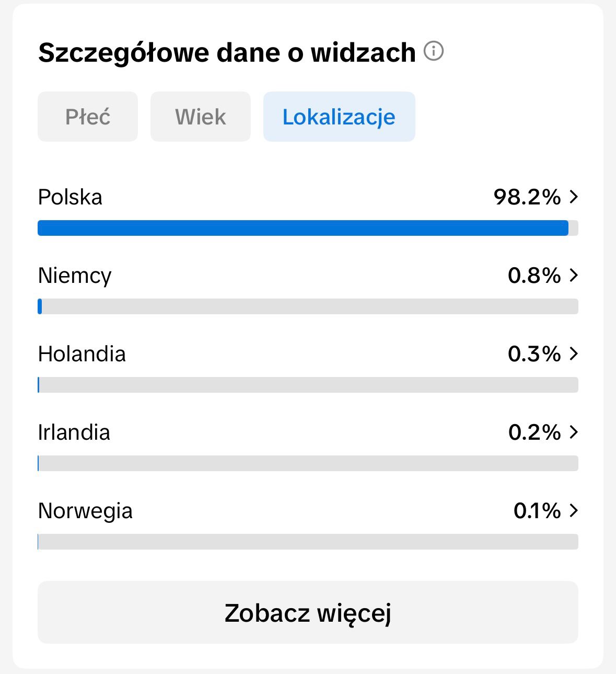Image resolution: width=616 pixels, height=674 pixels.
Task: Open the Polska country label
Action: click(x=70, y=197)
